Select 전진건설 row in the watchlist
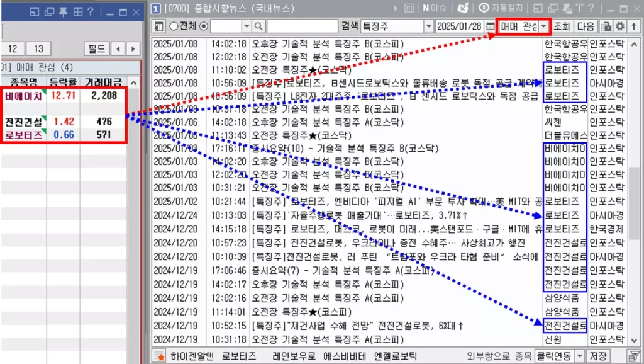The width and height of the screenshot is (644, 364). (64, 122)
